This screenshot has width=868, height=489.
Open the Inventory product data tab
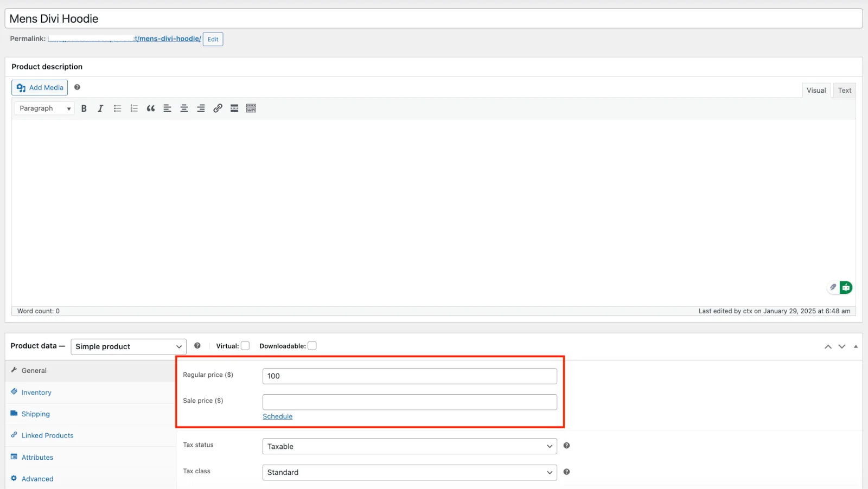click(x=91, y=393)
